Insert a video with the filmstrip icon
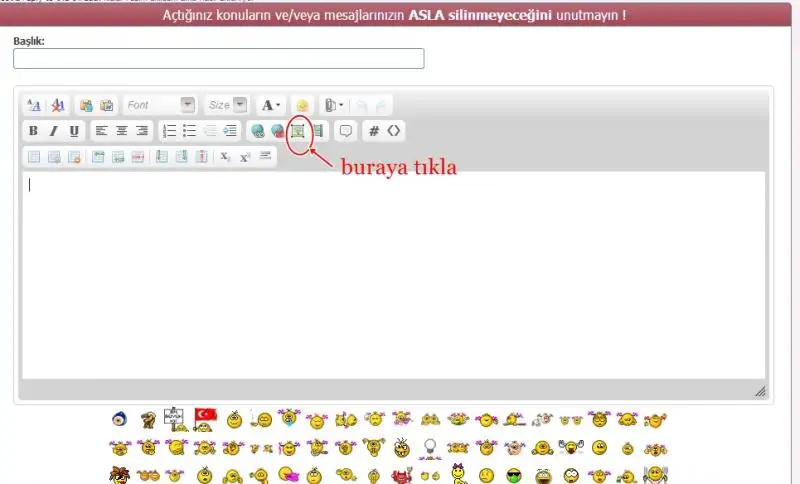The image size is (800, 484). (318, 131)
